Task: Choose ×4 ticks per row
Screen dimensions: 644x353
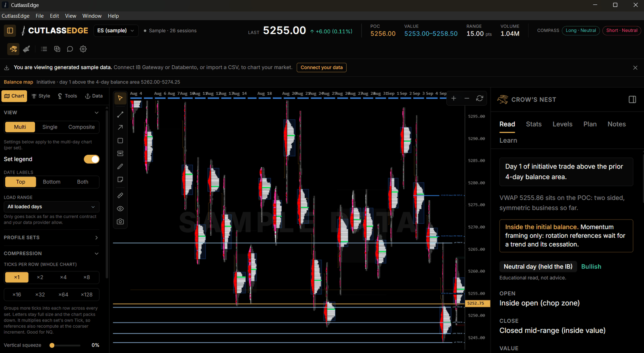Action: pyautogui.click(x=63, y=277)
